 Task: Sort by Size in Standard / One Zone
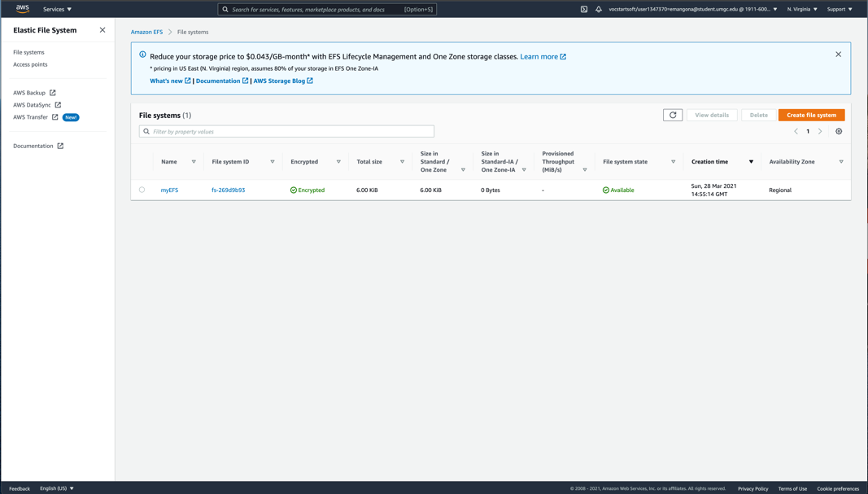click(463, 170)
